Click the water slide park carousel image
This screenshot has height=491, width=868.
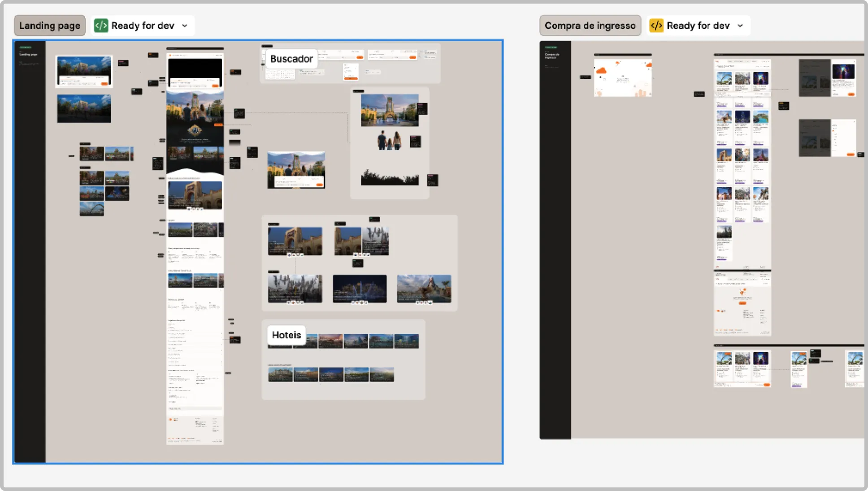point(424,289)
